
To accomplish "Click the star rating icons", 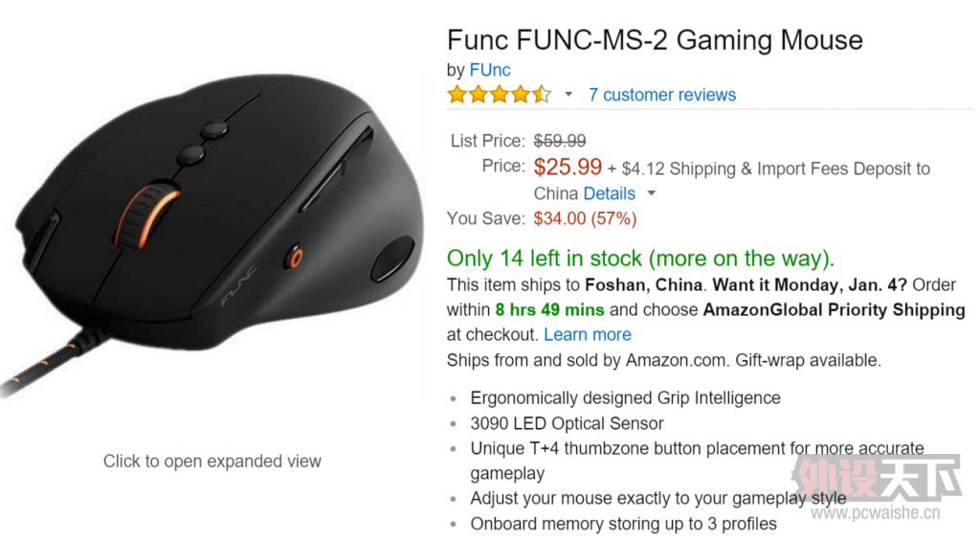I will (x=499, y=95).
